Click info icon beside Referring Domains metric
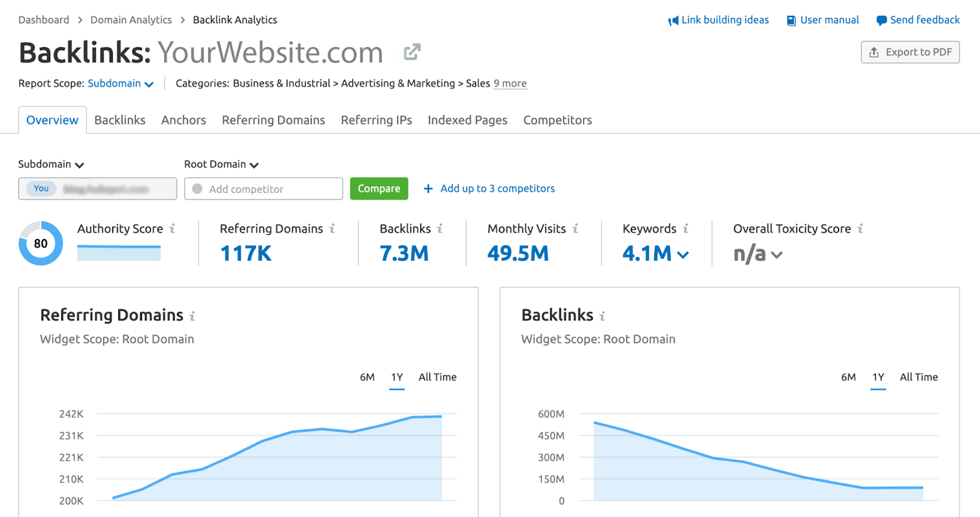This screenshot has width=980, height=517. 333,228
